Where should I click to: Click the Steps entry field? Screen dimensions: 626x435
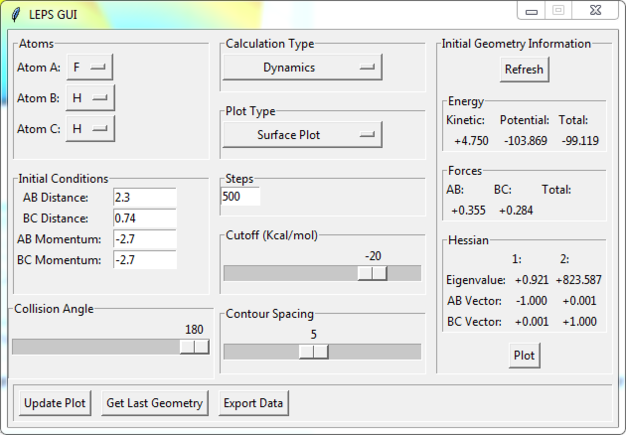click(x=241, y=197)
